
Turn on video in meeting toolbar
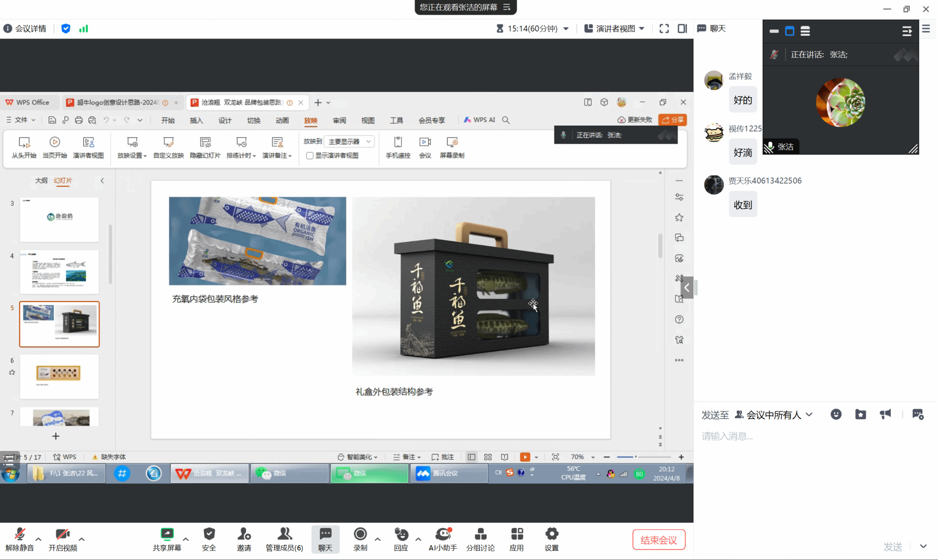tap(63, 539)
